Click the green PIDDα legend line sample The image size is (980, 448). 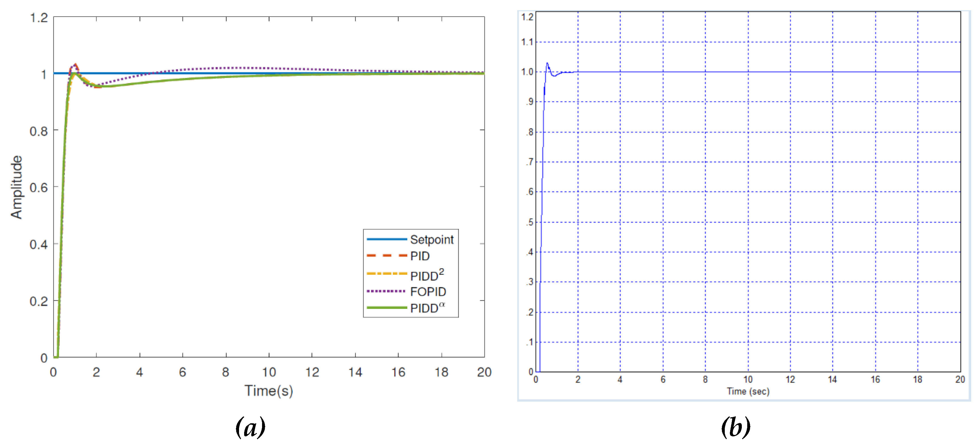click(x=387, y=307)
